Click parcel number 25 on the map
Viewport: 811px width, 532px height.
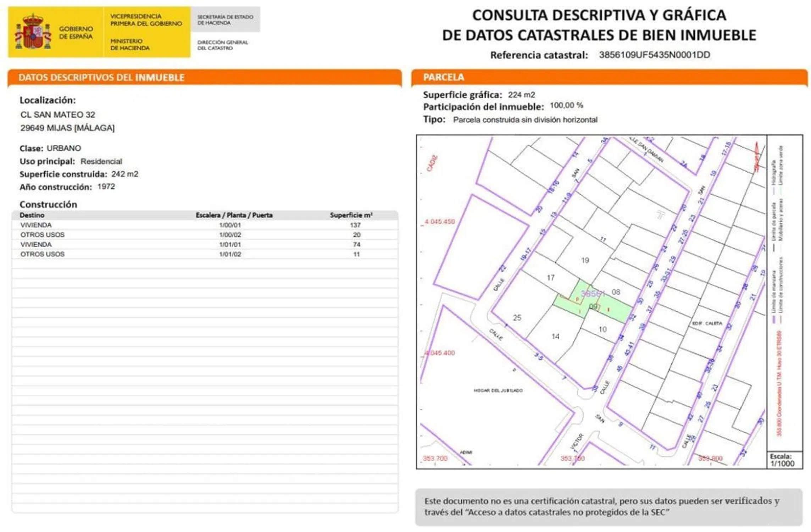coord(517,318)
